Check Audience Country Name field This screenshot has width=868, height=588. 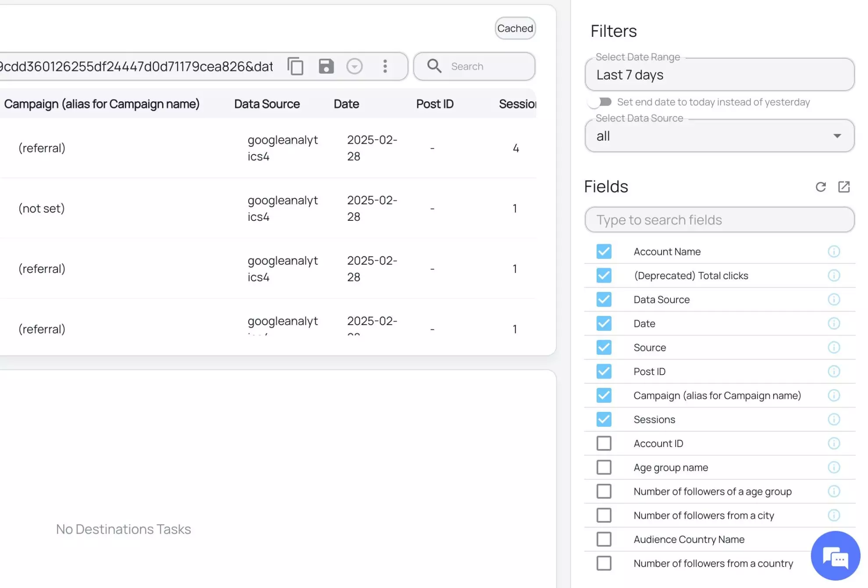604,539
